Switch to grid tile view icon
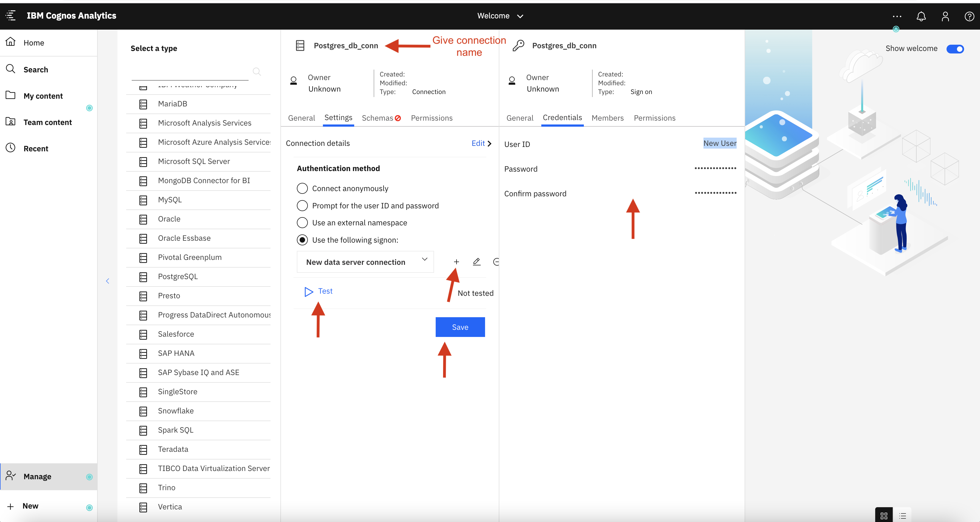This screenshot has width=980, height=522. tap(884, 515)
